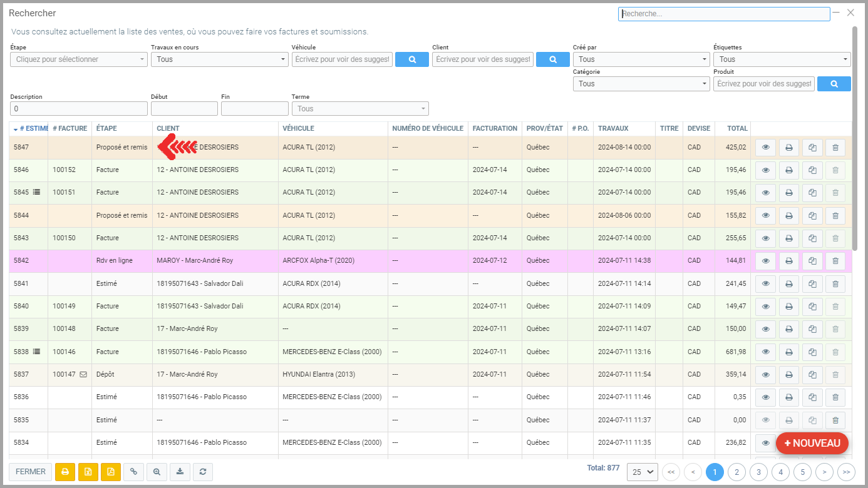868x488 pixels.
Task: Delete estimate 5841 with its trash icon
Action: (835, 284)
